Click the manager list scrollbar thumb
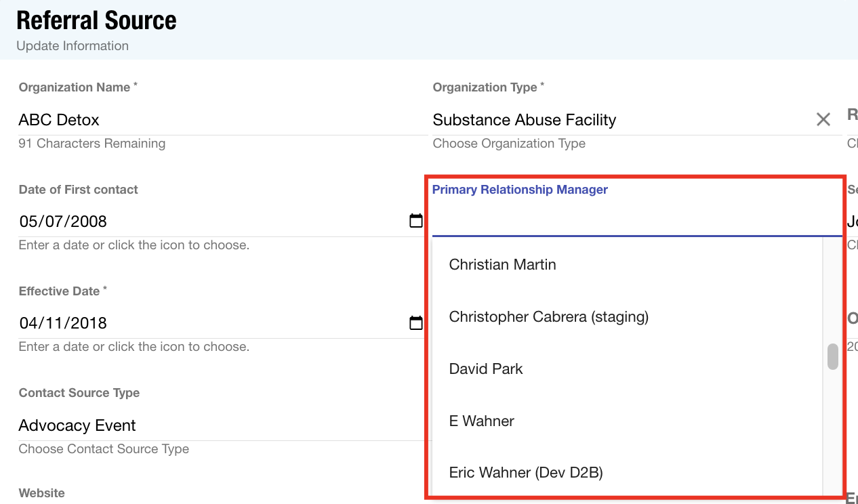The image size is (858, 504). (x=833, y=357)
